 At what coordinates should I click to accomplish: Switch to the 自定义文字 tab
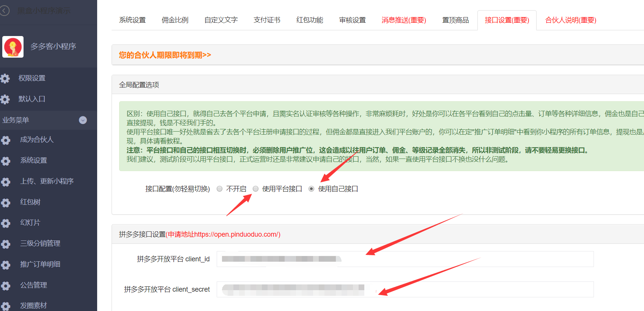pos(221,20)
